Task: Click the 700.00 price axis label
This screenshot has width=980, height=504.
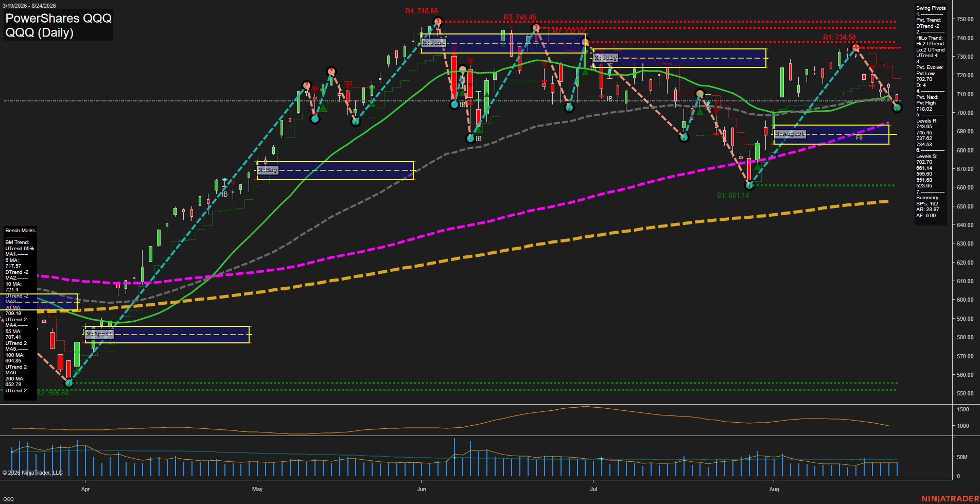Action: (965, 113)
